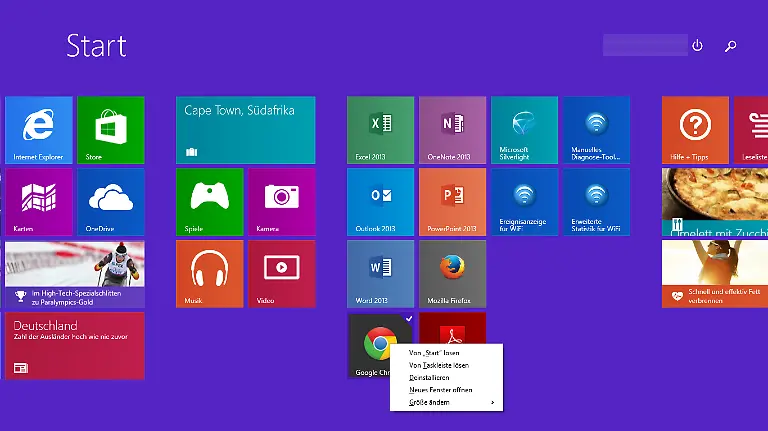Screen dimensions: 768x431
Task: Launch Mozilla Firefox
Action: (453, 274)
